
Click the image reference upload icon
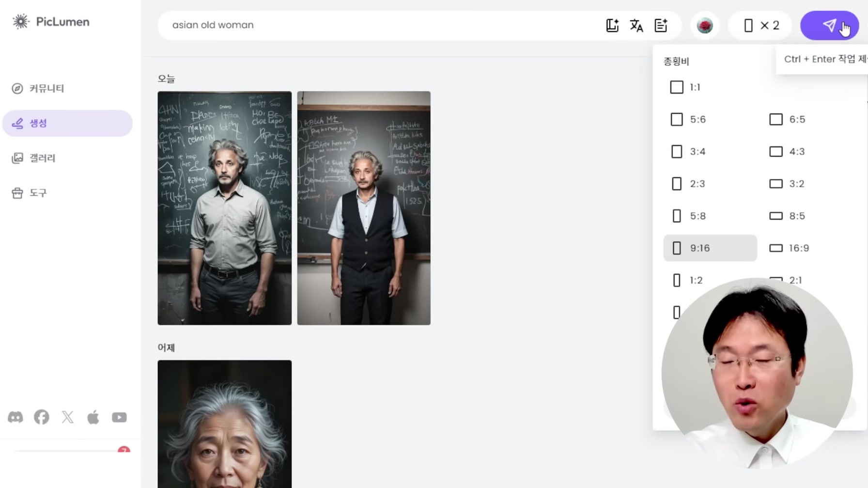613,25
